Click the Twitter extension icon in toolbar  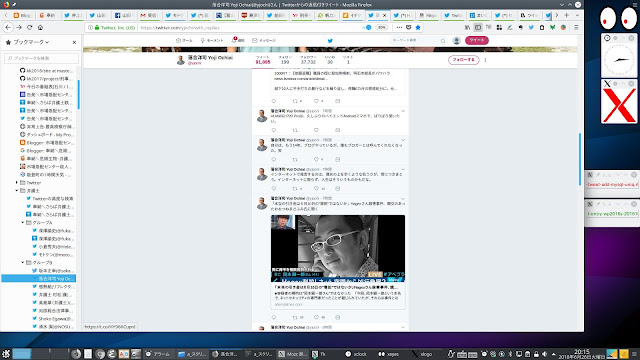click(531, 27)
